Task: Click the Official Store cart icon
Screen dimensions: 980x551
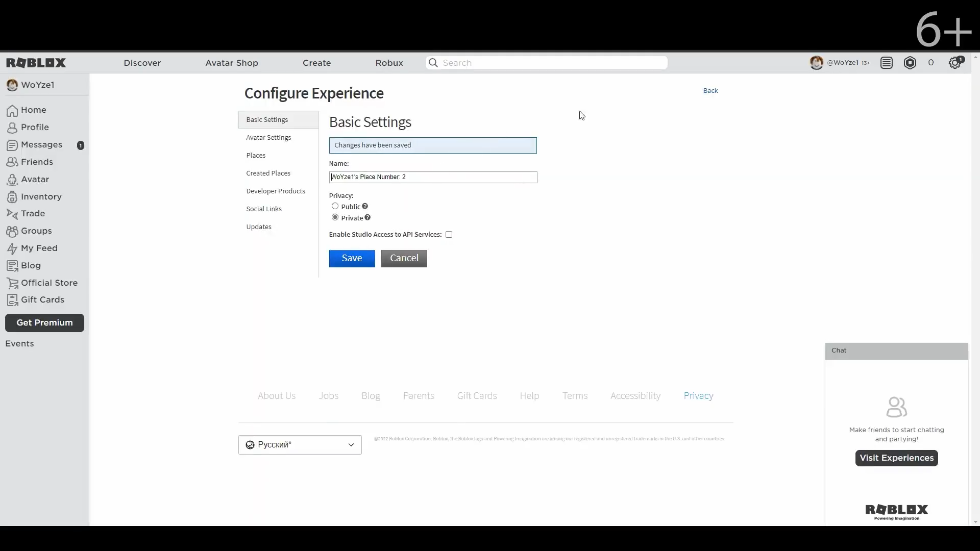Action: (12, 283)
